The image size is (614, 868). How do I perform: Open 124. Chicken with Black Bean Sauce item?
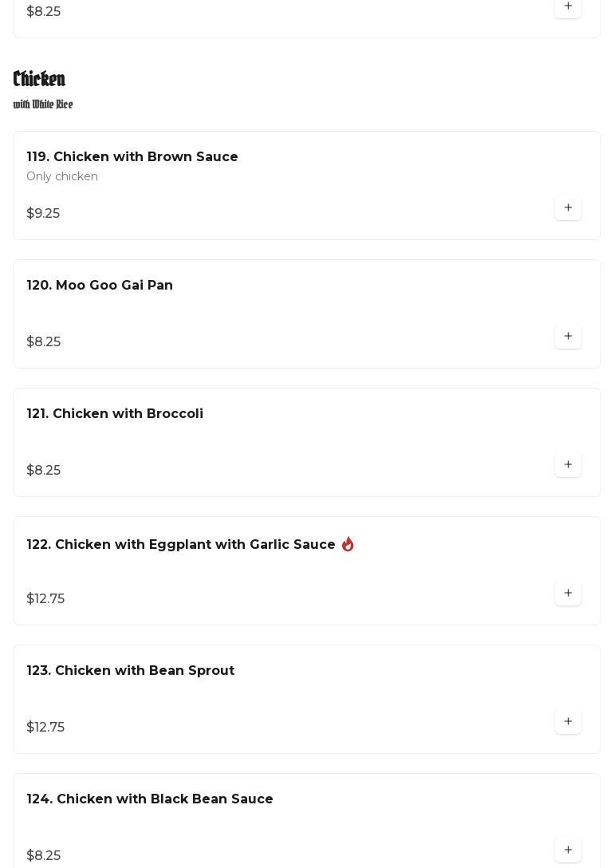[150, 799]
